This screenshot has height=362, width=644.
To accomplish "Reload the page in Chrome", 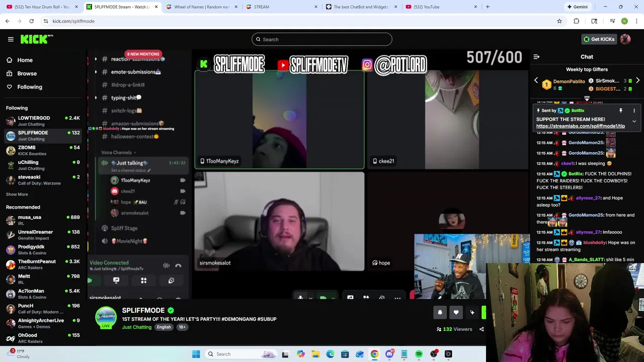I will [x=31, y=21].
